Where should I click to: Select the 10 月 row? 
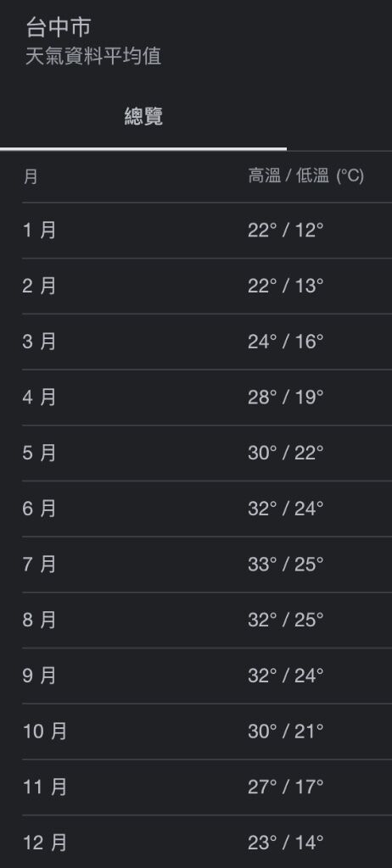coord(207,732)
